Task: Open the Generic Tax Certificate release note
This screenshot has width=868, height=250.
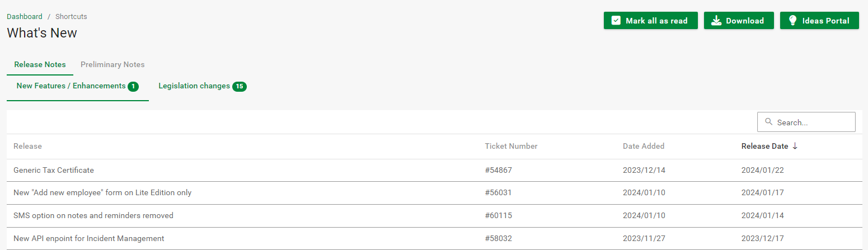Action: click(x=54, y=170)
